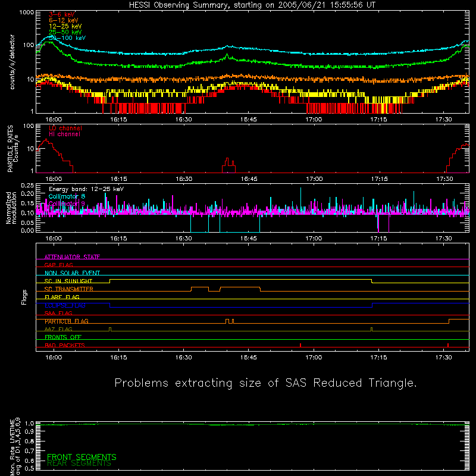476x476 pixels.
Task: Click the Energy band: 12-25 keV caption
Action: [x=86, y=189]
